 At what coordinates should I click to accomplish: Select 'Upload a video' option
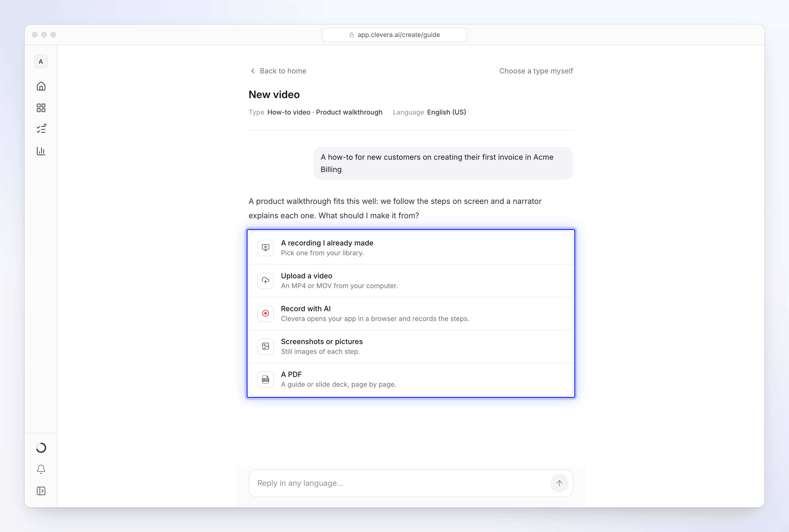point(411,281)
